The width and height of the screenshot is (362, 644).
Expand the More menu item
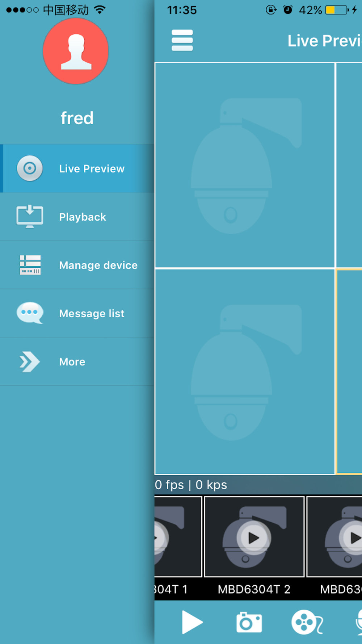77,361
